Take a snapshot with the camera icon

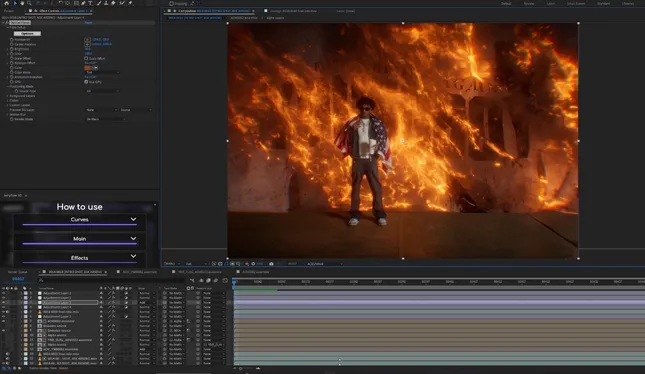(x=271, y=264)
